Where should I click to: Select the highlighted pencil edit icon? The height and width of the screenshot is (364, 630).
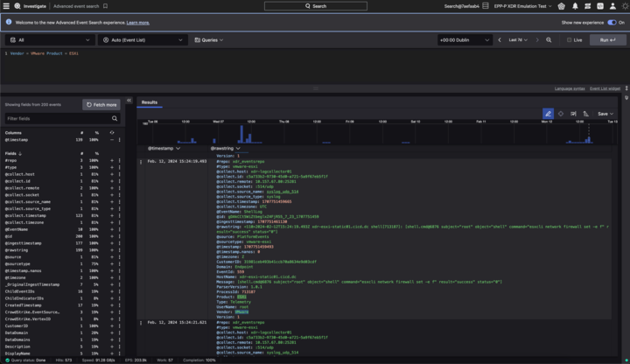[x=548, y=114]
